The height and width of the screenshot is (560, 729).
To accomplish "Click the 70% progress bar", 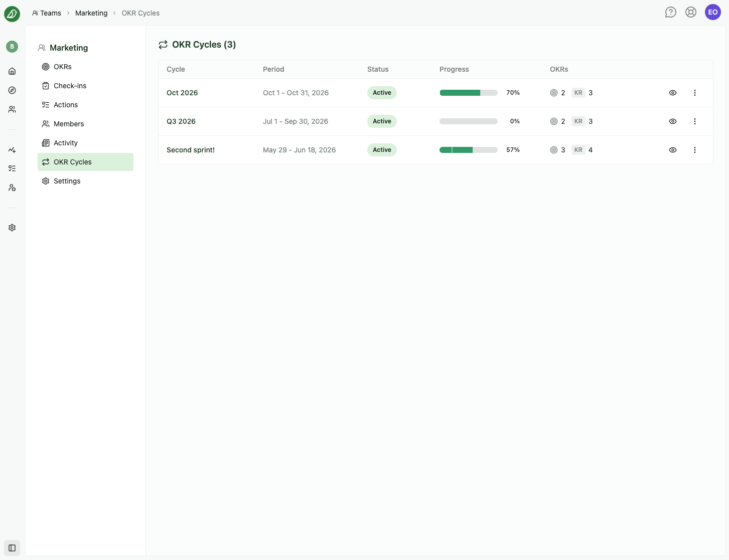I will [x=469, y=93].
